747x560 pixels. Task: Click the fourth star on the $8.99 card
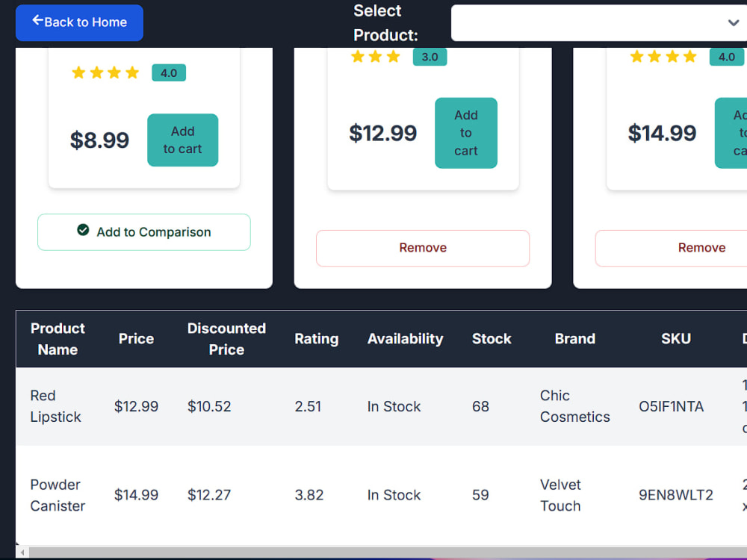pyautogui.click(x=132, y=72)
